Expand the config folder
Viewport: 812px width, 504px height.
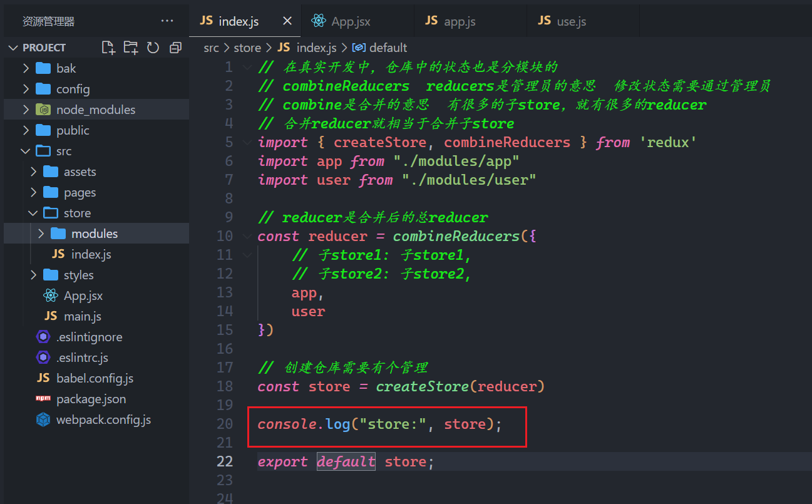tap(26, 89)
